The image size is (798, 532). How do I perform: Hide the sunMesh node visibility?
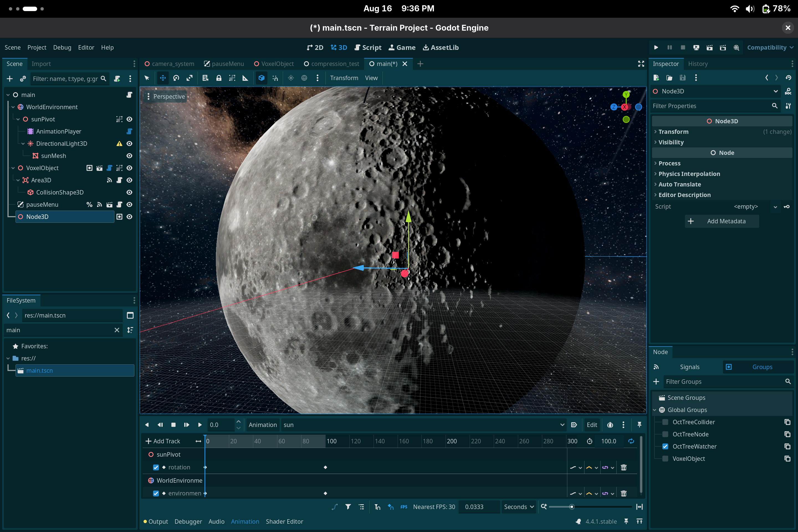pyautogui.click(x=129, y=156)
